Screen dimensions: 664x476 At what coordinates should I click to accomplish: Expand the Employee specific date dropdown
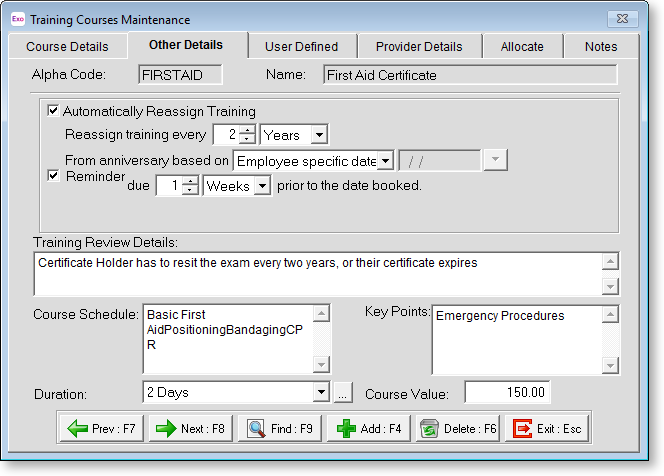(385, 160)
